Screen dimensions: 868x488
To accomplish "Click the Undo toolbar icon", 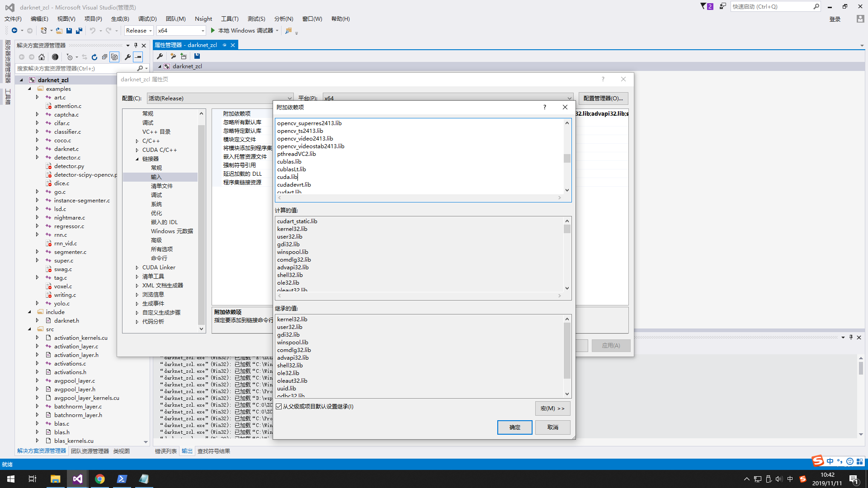I will coord(92,31).
